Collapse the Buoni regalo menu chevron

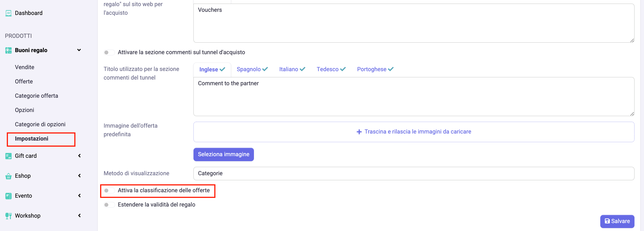pyautogui.click(x=79, y=50)
